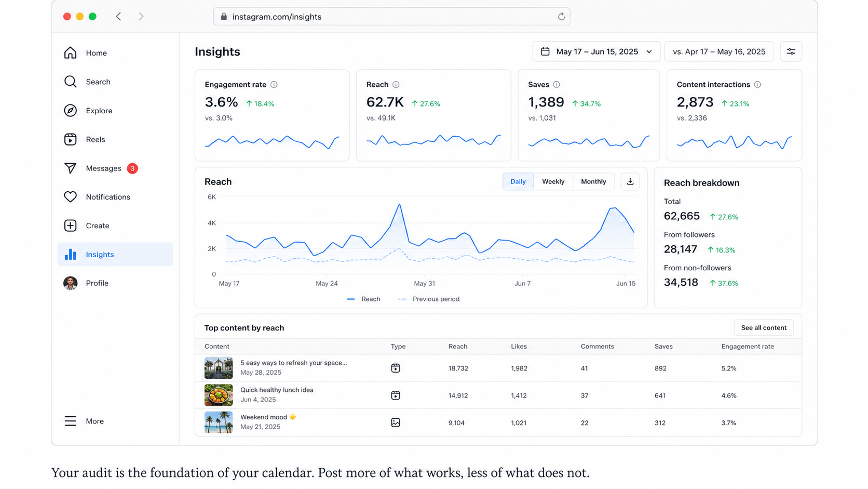Select the Explore item in the sidebar

(115, 111)
